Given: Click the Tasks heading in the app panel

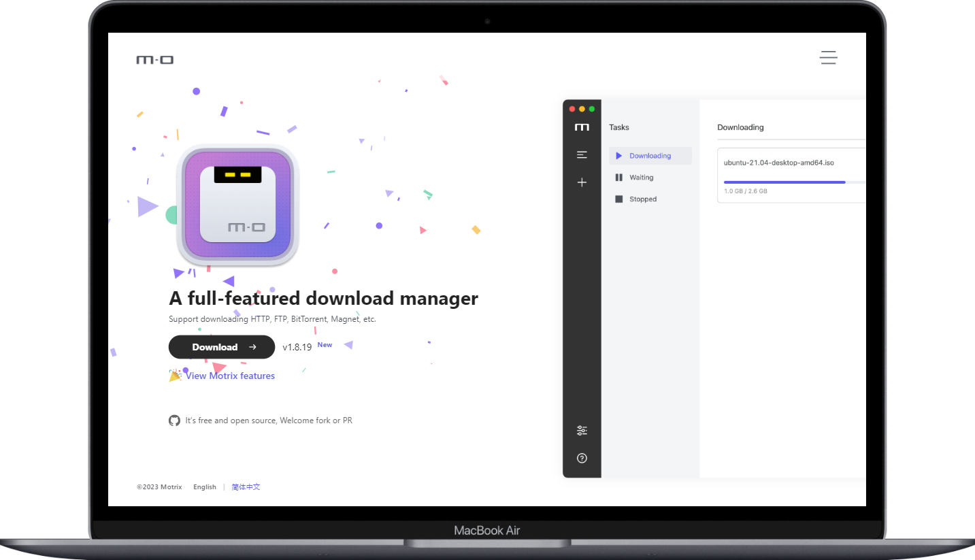Looking at the screenshot, I should pos(619,127).
